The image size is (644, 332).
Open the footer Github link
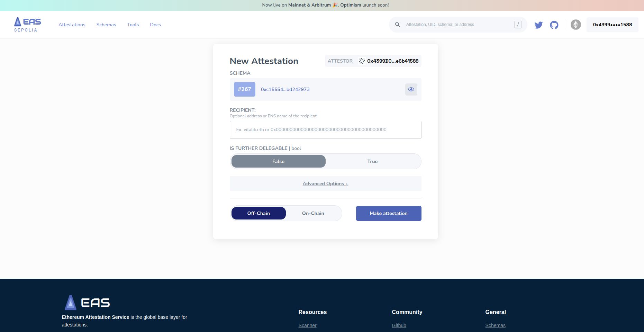pos(399,325)
